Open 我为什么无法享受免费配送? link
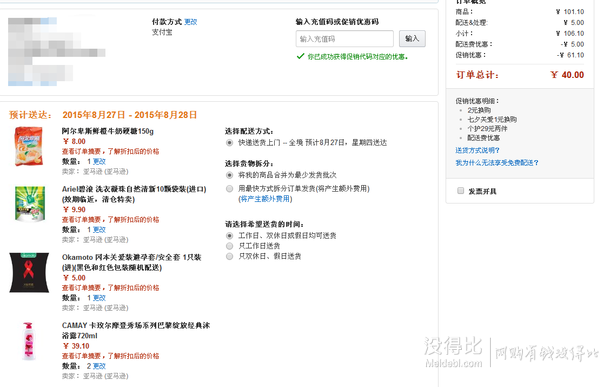The image size is (610, 387). [x=497, y=163]
